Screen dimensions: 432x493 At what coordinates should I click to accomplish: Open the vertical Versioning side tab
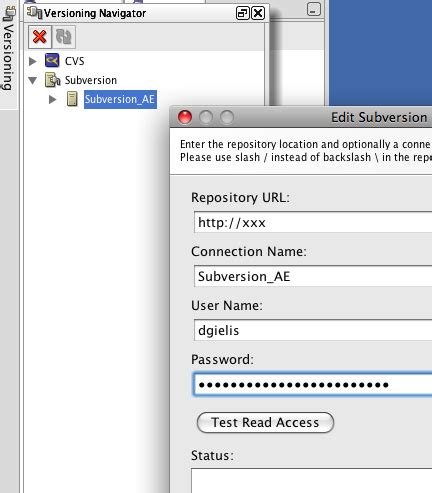click(x=9, y=48)
